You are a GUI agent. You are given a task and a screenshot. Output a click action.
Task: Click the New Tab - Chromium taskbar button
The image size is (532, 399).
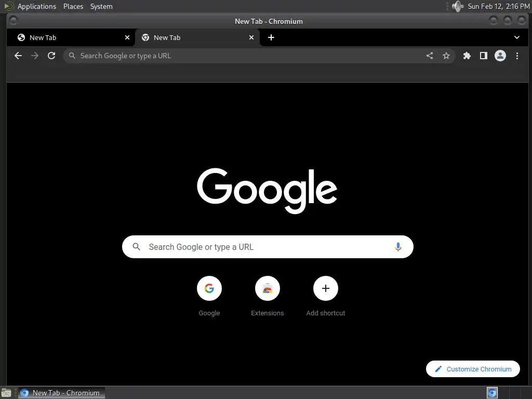[x=61, y=393]
